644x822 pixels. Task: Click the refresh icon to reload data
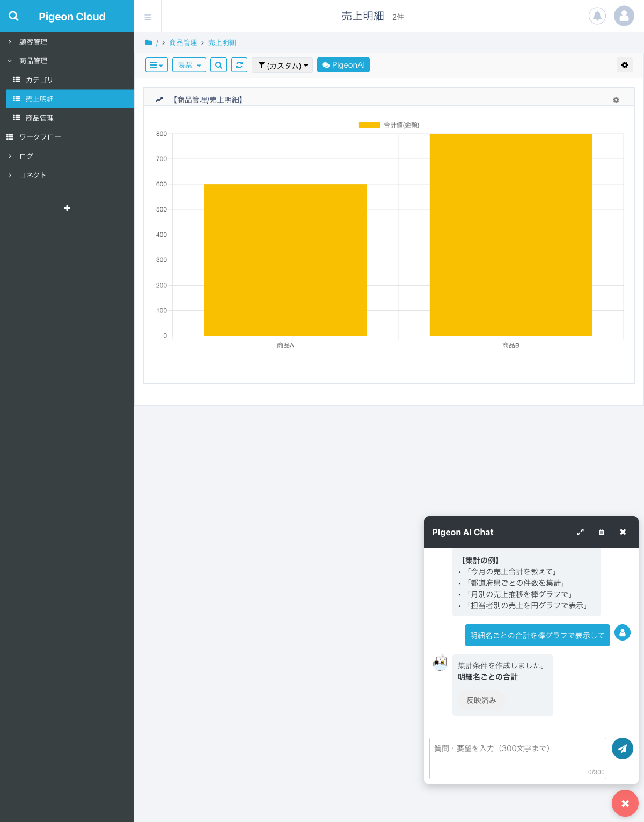239,65
